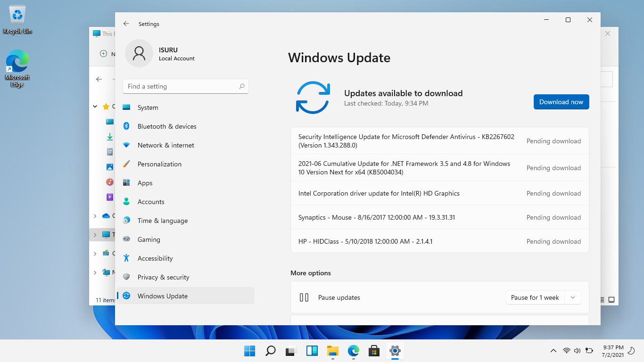Select Windows Update in the sidebar

click(185, 296)
